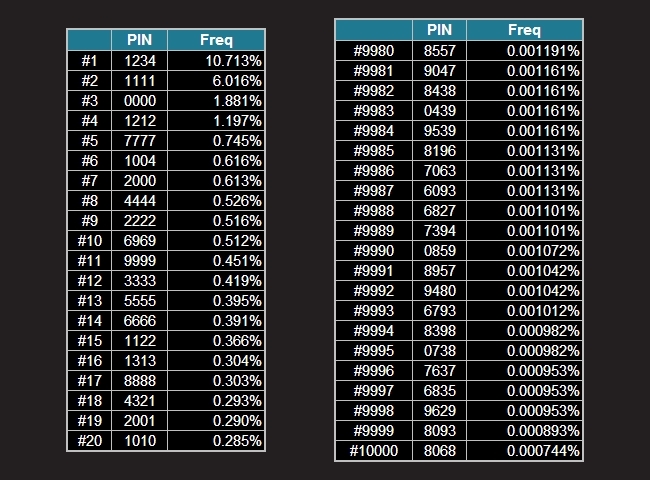Click the Freq header in the right table
This screenshot has width=650, height=480.
pos(524,30)
